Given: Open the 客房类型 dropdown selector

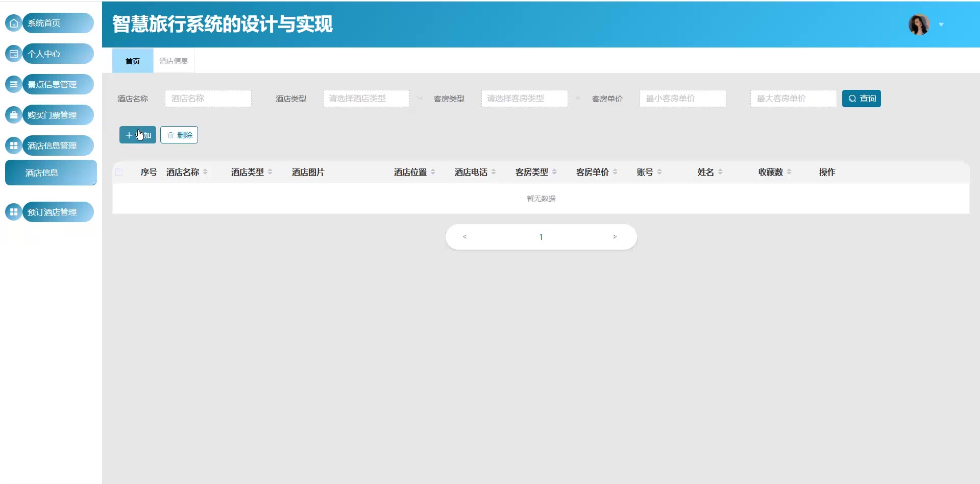Looking at the screenshot, I should pyautogui.click(x=524, y=99).
